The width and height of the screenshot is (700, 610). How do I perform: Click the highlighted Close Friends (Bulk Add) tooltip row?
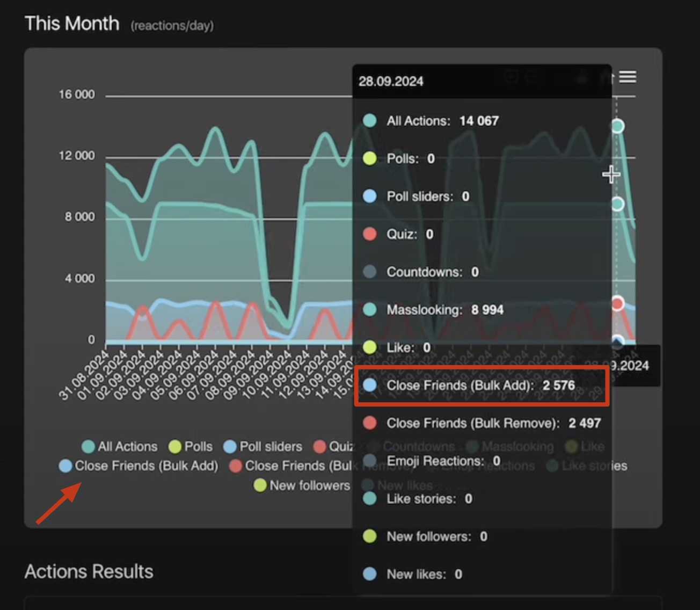(482, 385)
